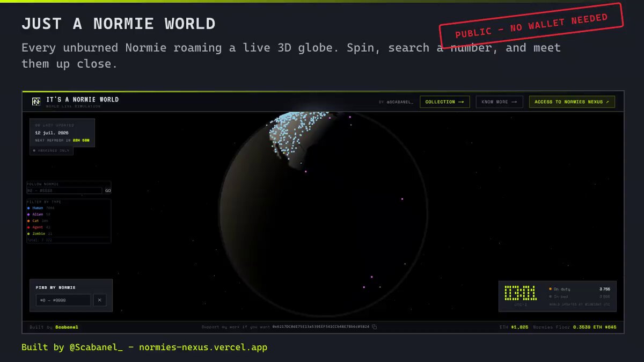Filter the globe by Agent type

point(39,227)
